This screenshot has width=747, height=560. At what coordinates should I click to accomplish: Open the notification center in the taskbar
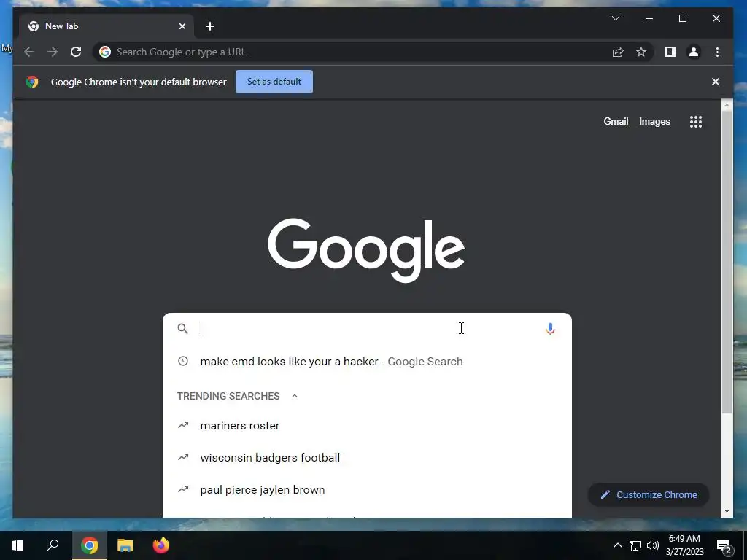point(724,545)
